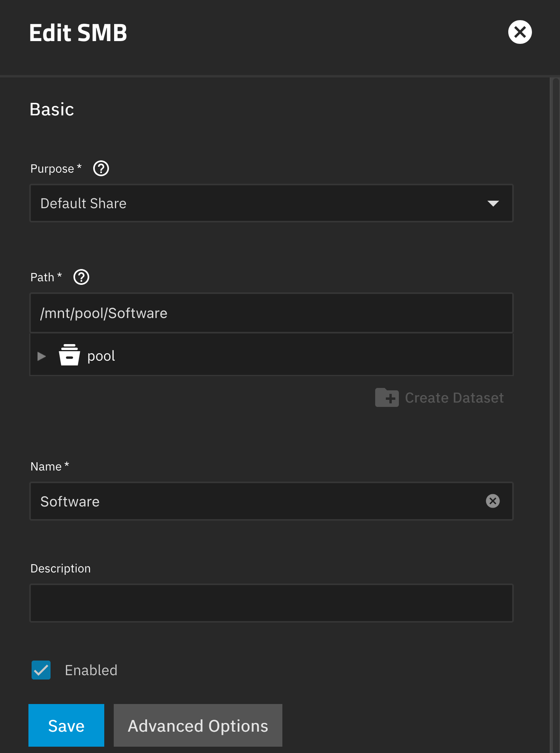
Task: Select the pool entry in path tree
Action: click(101, 356)
